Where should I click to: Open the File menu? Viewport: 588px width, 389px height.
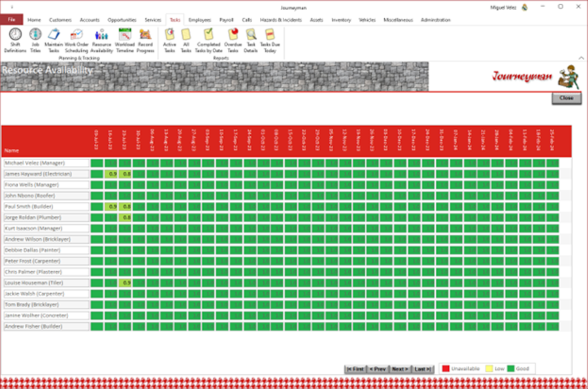12,20
